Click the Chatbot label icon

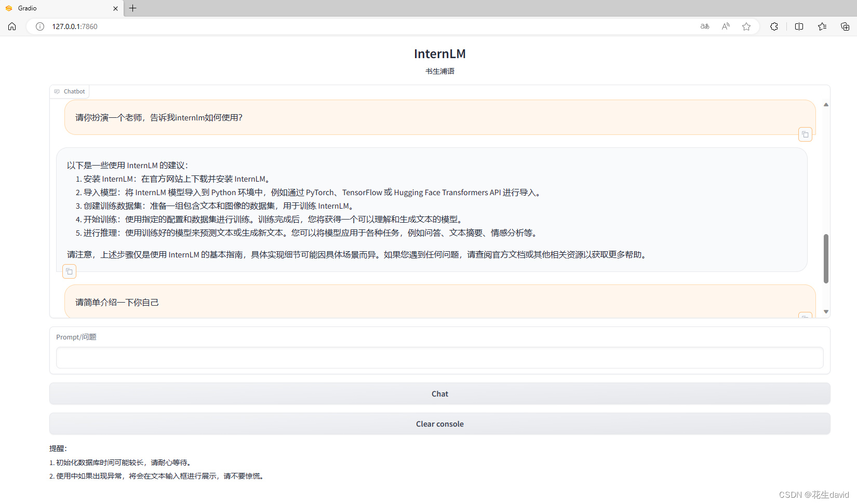pyautogui.click(x=57, y=91)
